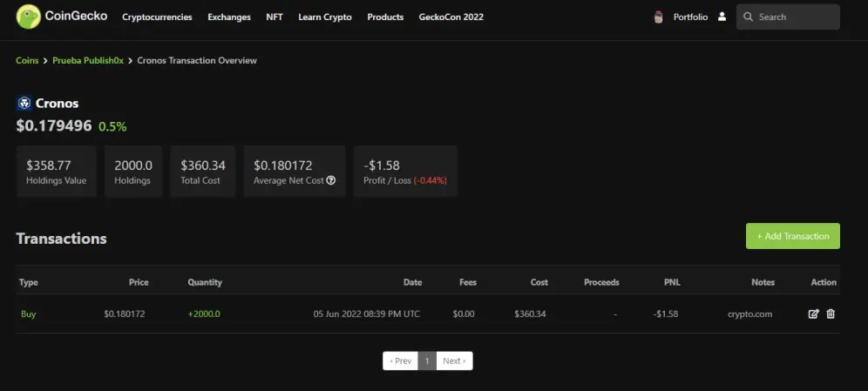Screen dimensions: 868x391
Task: Click the crypto.com notes cell
Action: pos(749,314)
